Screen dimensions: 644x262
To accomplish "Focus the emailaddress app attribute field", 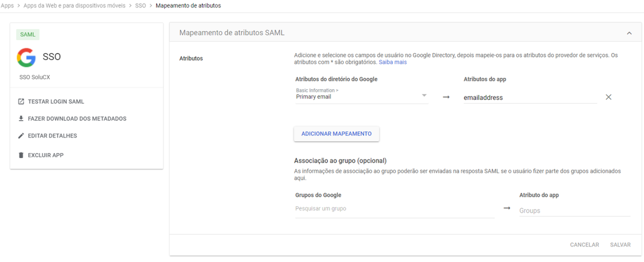I will point(529,98).
